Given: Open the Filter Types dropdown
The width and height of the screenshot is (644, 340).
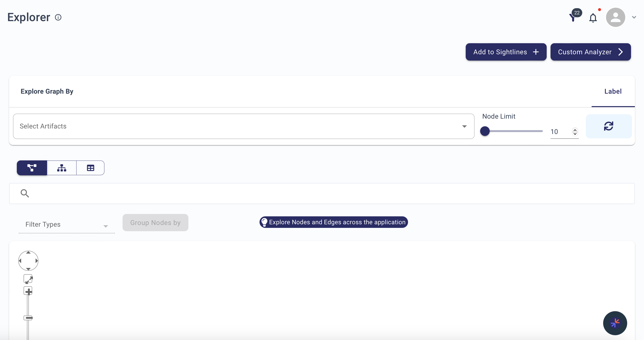Looking at the screenshot, I should click(x=67, y=224).
